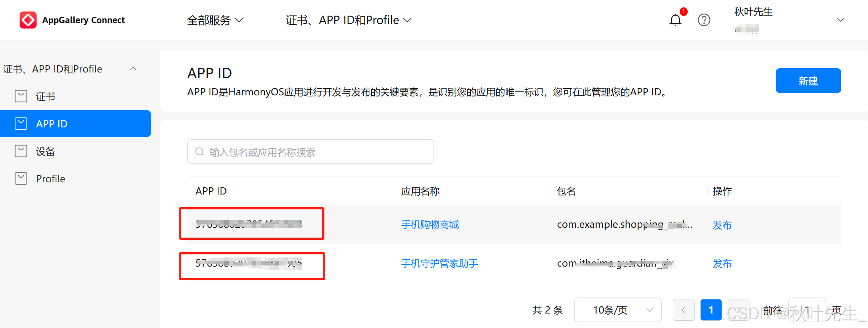Open the 证书、APP ID和Profile top dropdown
Screen dimensions: 868x328
[348, 20]
